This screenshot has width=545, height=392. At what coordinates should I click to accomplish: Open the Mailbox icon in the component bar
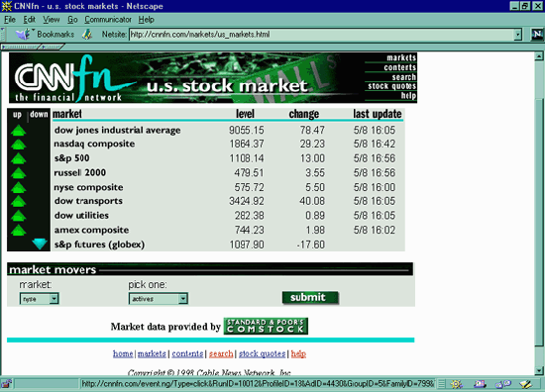pos(480,384)
